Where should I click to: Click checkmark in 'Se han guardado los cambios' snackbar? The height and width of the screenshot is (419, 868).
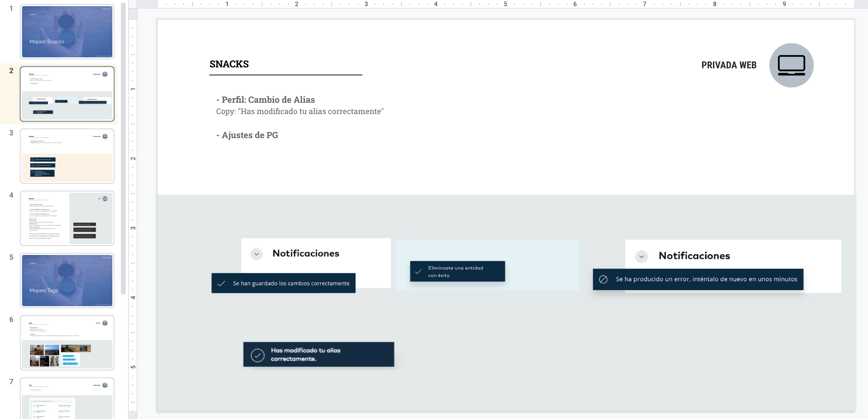pos(221,283)
